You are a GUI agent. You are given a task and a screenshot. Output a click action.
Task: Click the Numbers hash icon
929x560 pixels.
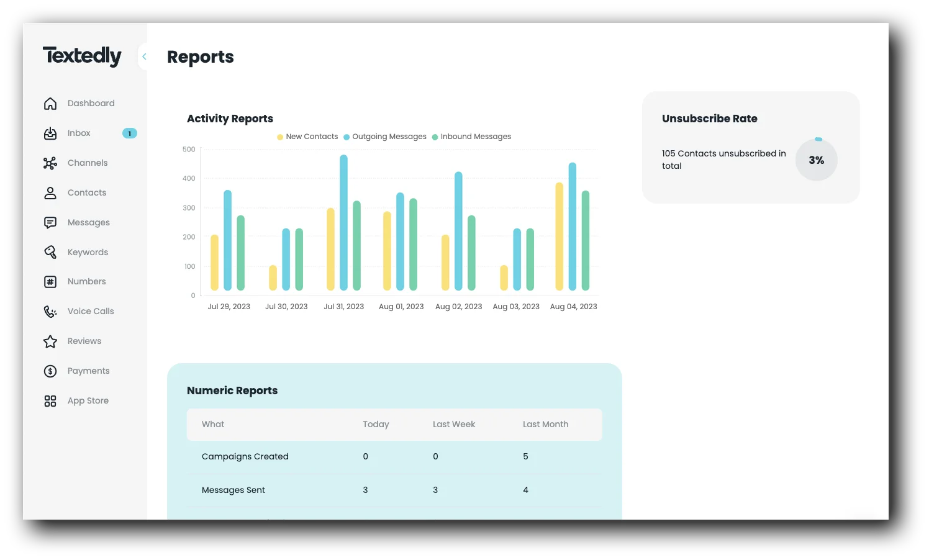(50, 282)
